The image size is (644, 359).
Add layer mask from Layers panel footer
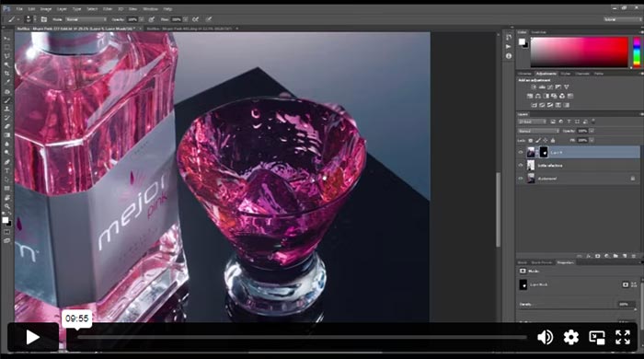(x=598, y=256)
